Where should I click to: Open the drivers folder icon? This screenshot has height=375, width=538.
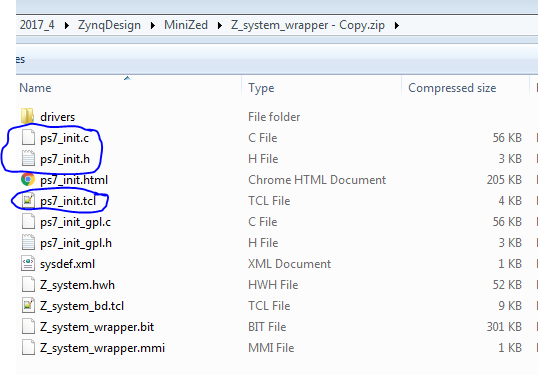(27, 116)
